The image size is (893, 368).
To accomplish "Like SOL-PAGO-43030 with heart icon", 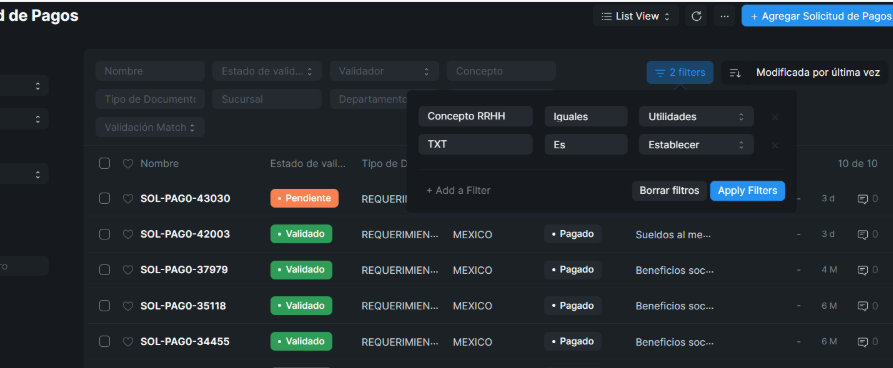I will coord(128,198).
